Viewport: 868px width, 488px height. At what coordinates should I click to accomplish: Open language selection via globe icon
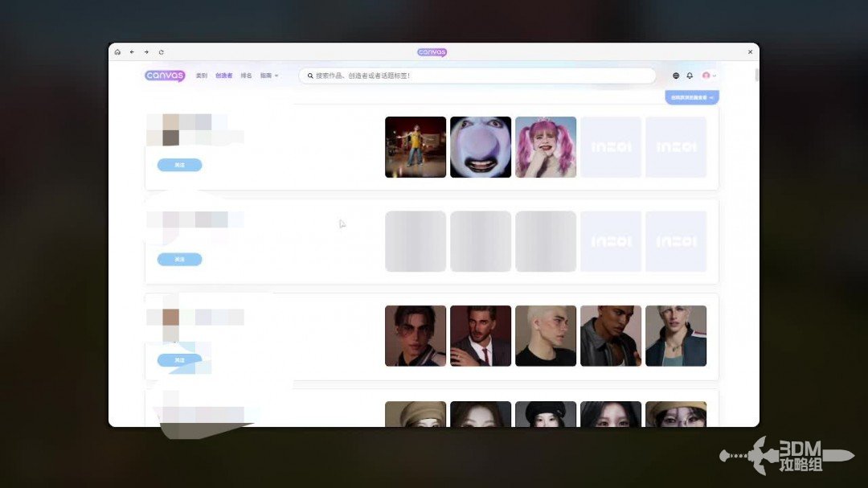tap(676, 76)
